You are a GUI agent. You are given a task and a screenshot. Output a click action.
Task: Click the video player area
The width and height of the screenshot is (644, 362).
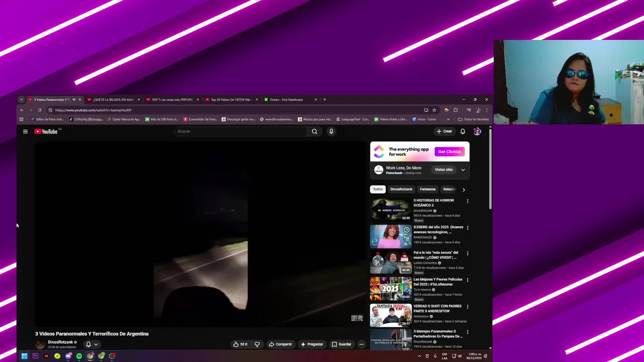click(x=200, y=234)
